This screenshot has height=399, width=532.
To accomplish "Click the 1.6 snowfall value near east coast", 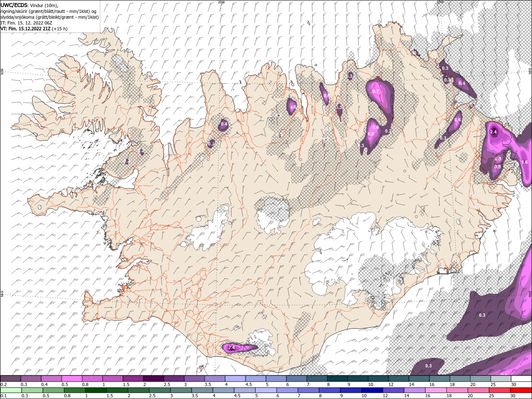I will tap(525, 162).
